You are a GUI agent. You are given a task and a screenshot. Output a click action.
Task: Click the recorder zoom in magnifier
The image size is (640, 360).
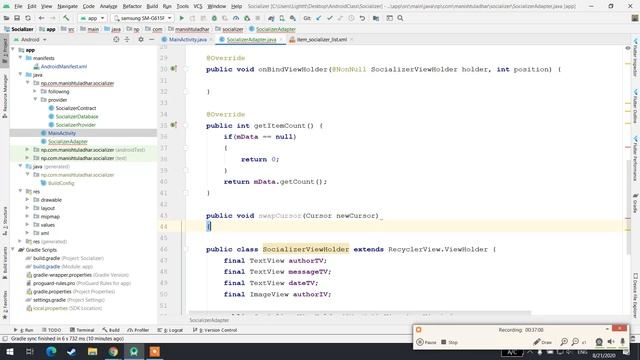[x=564, y=342]
